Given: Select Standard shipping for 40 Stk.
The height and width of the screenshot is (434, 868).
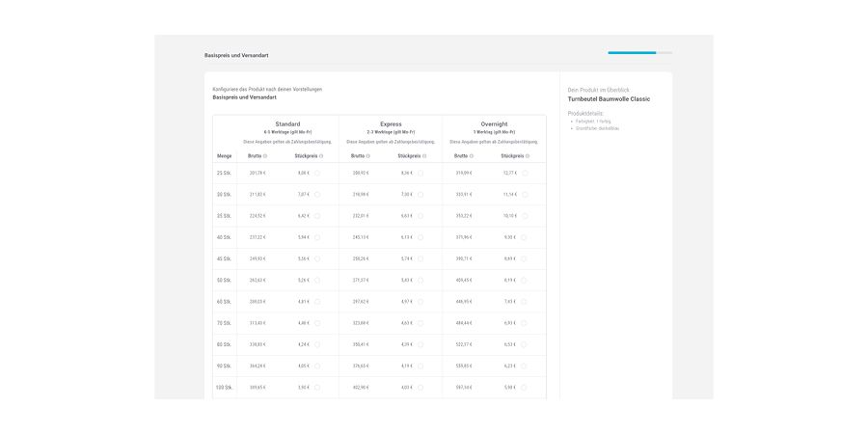Looking at the screenshot, I should [x=317, y=237].
